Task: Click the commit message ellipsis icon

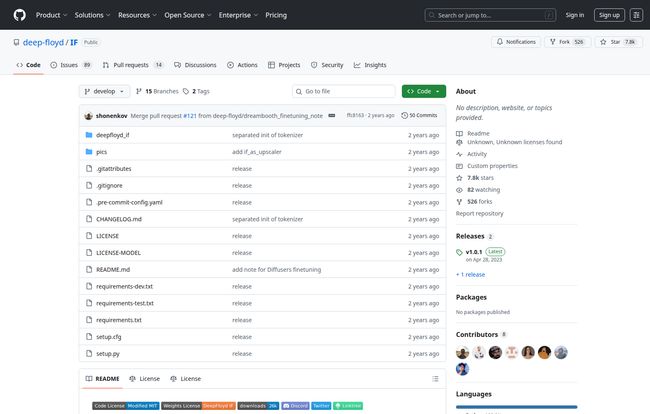Action: click(332, 116)
